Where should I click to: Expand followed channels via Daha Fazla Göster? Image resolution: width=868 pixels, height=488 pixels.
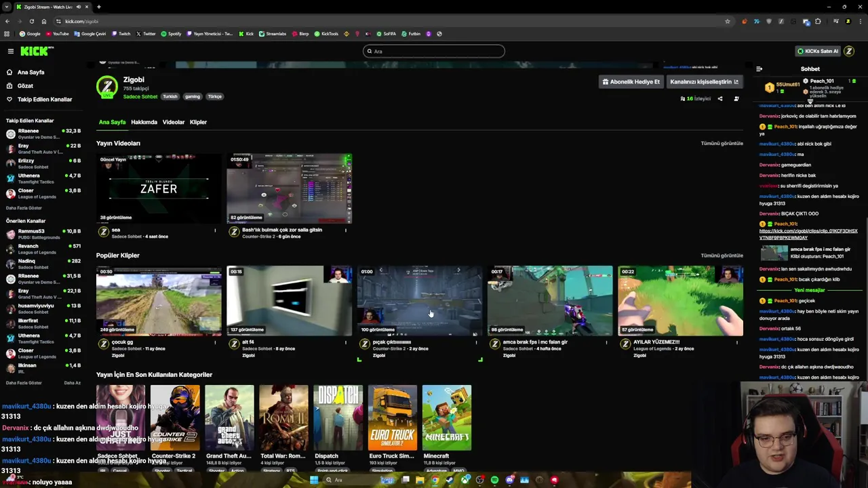point(24,208)
